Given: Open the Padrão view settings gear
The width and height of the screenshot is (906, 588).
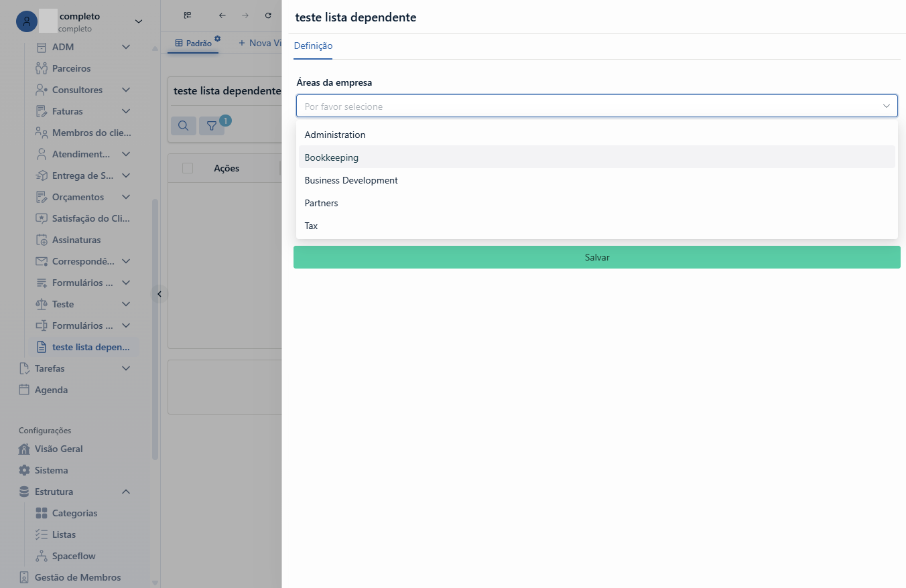Looking at the screenshot, I should tap(217, 39).
